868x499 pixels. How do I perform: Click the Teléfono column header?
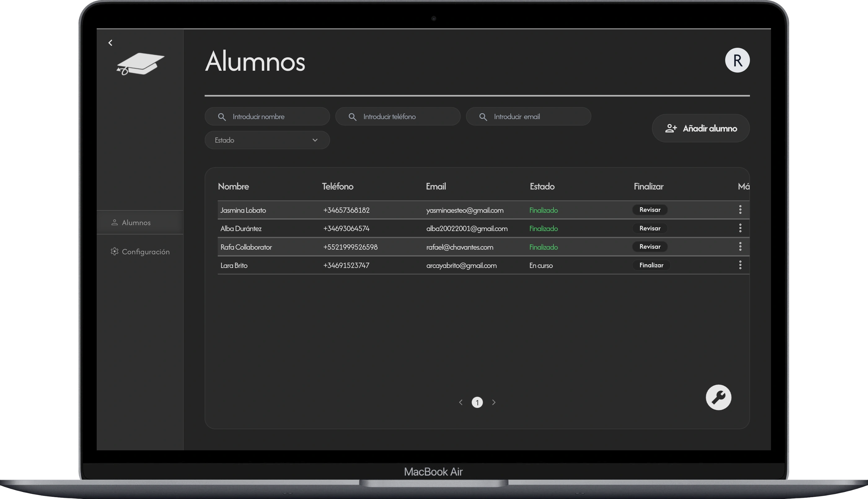point(337,186)
